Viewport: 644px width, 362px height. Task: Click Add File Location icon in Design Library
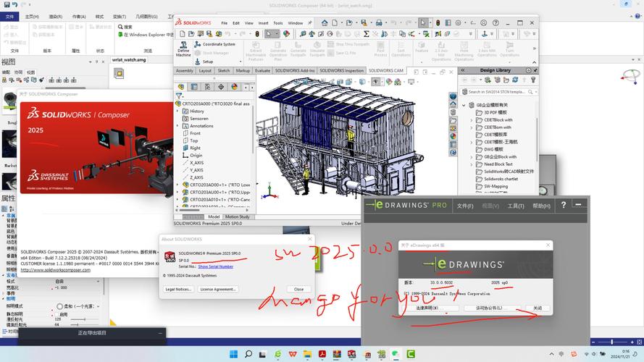pyautogui.click(x=497, y=80)
